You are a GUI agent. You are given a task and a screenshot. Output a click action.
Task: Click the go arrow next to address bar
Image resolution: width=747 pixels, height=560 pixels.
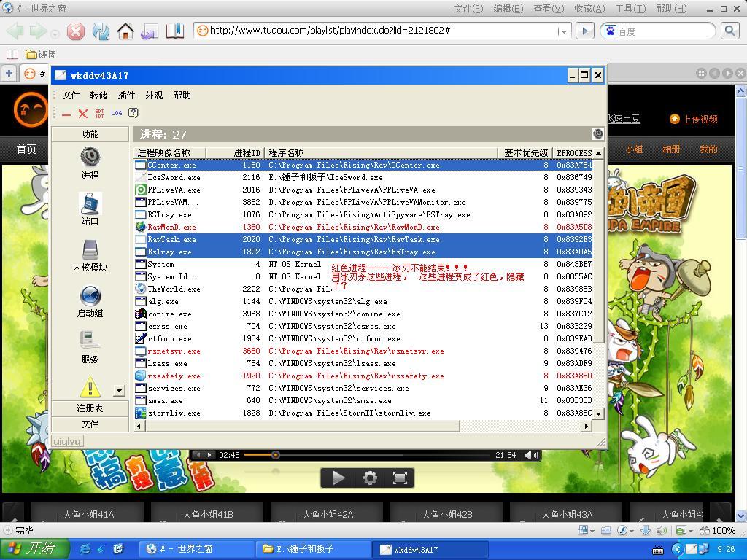point(585,31)
